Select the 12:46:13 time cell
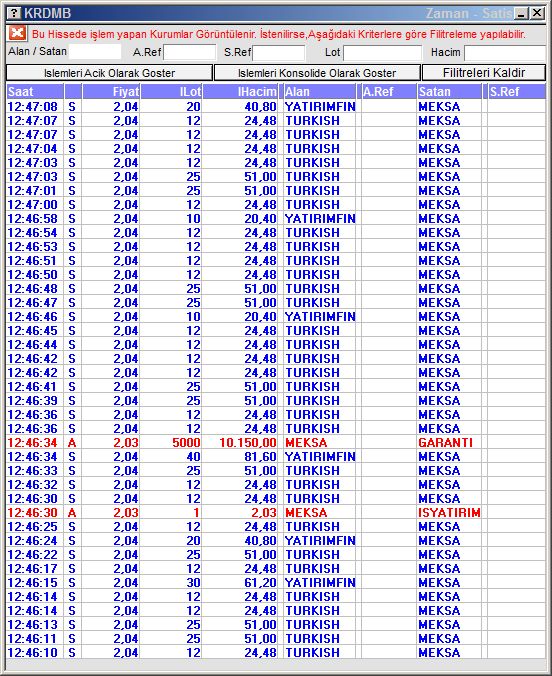Image resolution: width=552 pixels, height=676 pixels. coord(33,625)
